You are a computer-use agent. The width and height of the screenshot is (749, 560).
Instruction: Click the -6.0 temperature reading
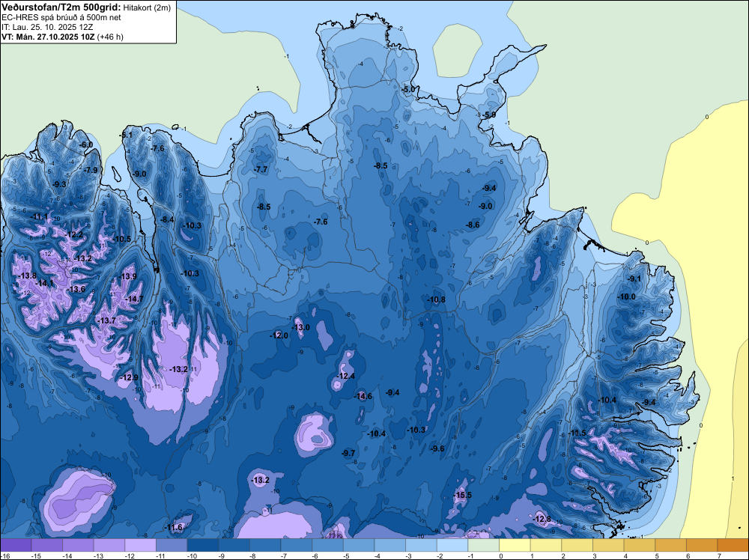click(86, 144)
